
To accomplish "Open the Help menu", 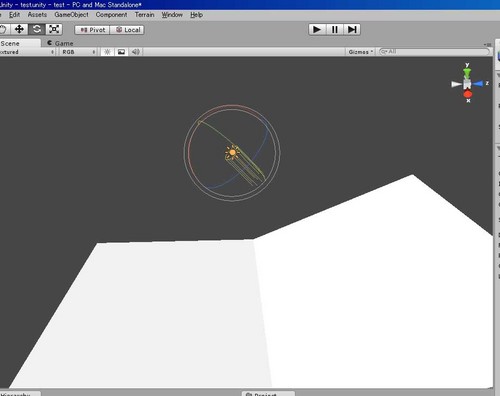I will point(196,15).
